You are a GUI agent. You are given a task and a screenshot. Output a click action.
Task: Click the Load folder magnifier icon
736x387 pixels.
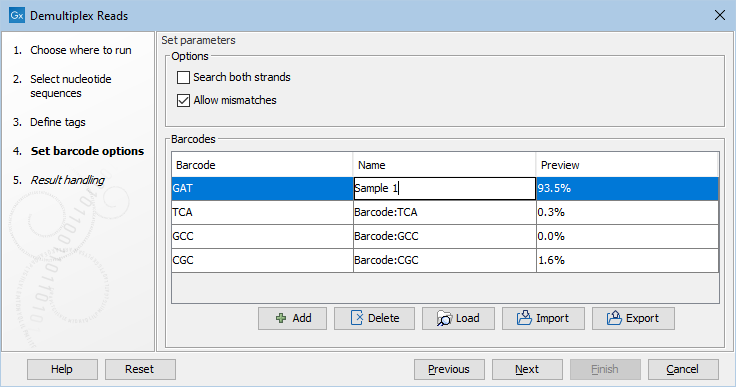(444, 318)
